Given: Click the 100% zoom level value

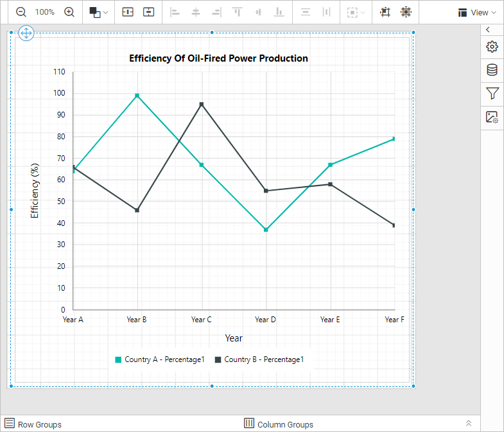Looking at the screenshot, I should click(45, 12).
